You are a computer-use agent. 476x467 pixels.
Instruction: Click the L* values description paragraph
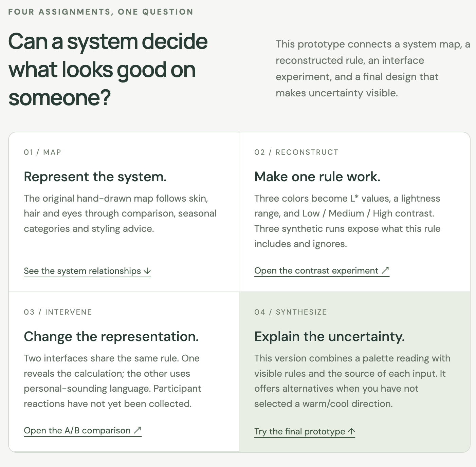tap(347, 221)
